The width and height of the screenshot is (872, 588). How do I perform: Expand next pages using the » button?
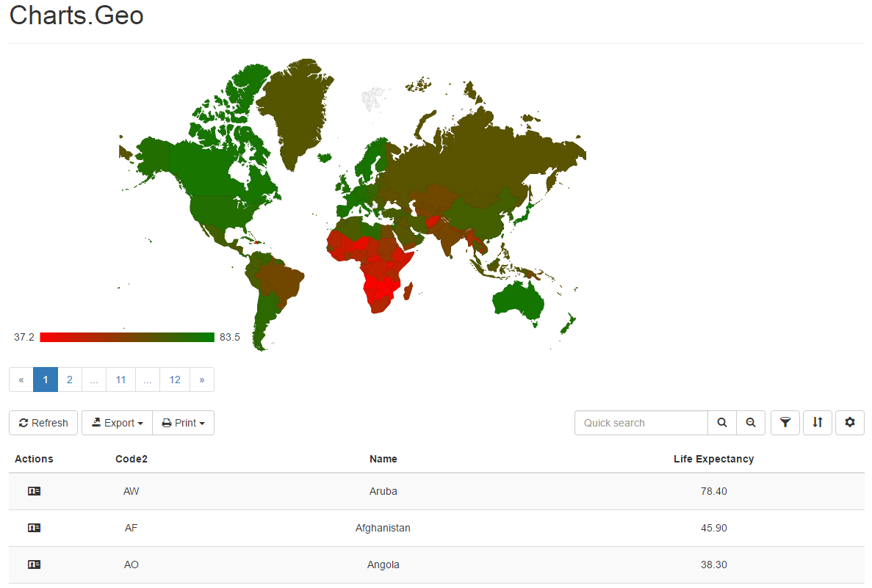point(201,380)
